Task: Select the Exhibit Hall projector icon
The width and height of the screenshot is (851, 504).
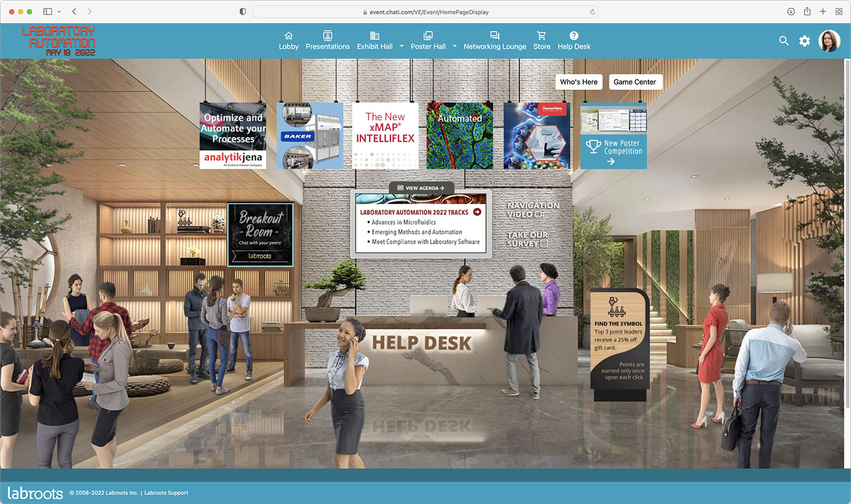Action: pos(374,35)
